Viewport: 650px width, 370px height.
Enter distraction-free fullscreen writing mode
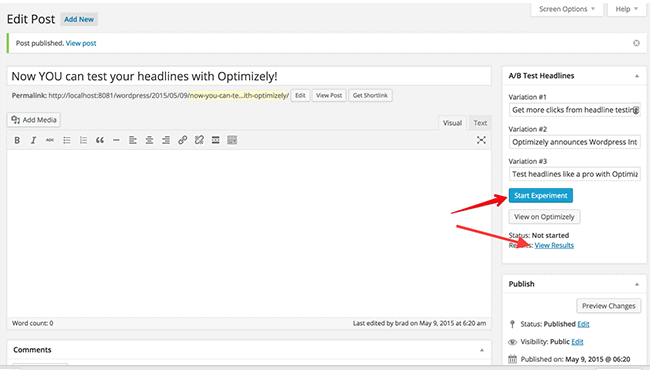(x=481, y=140)
